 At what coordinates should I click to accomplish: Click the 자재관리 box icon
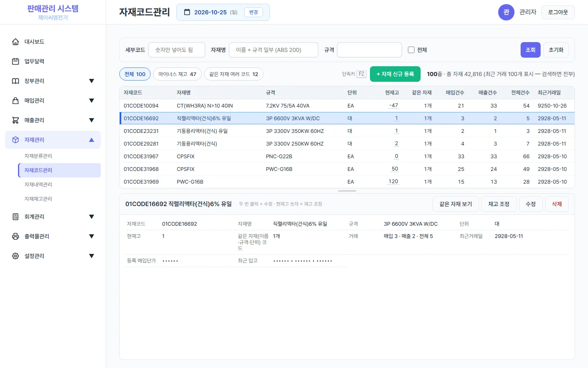click(x=16, y=140)
